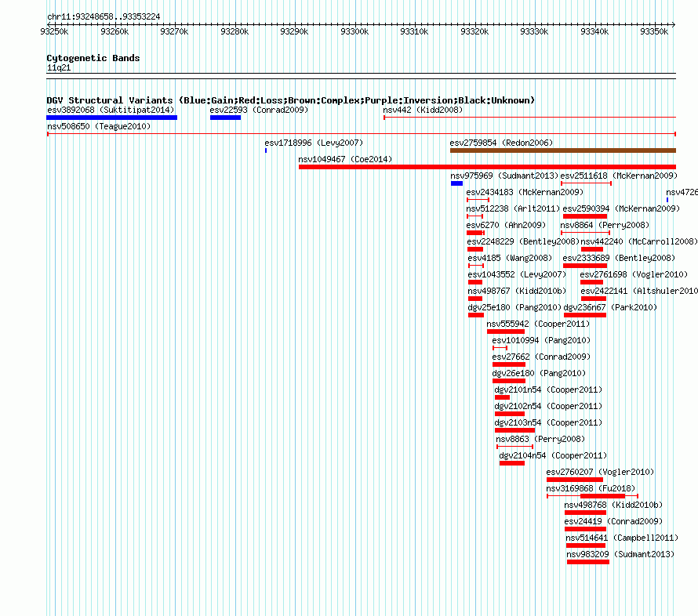Click the DGV Structural Variants track title
The height and width of the screenshot is (616, 698).
point(291,100)
